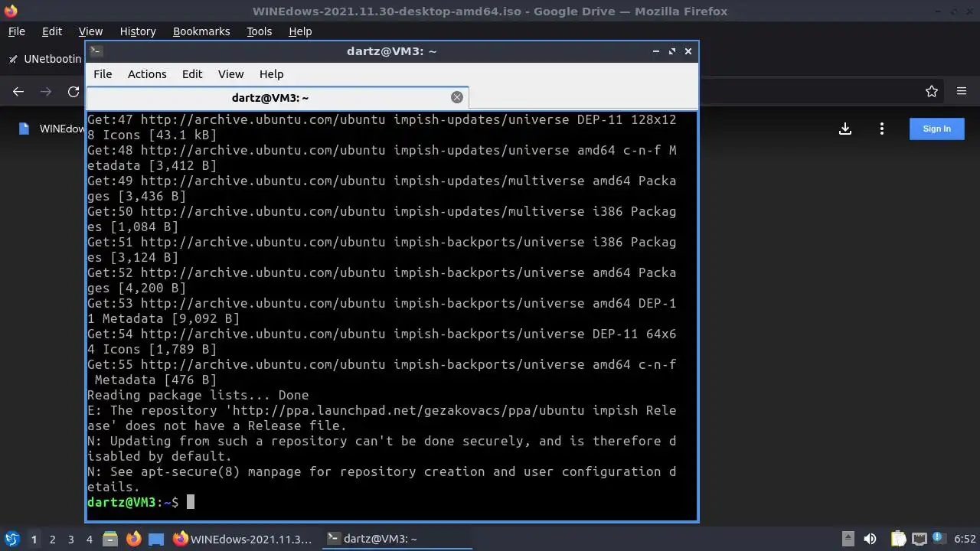The width and height of the screenshot is (980, 551).
Task: Bookmark this page with the star
Action: (x=932, y=92)
